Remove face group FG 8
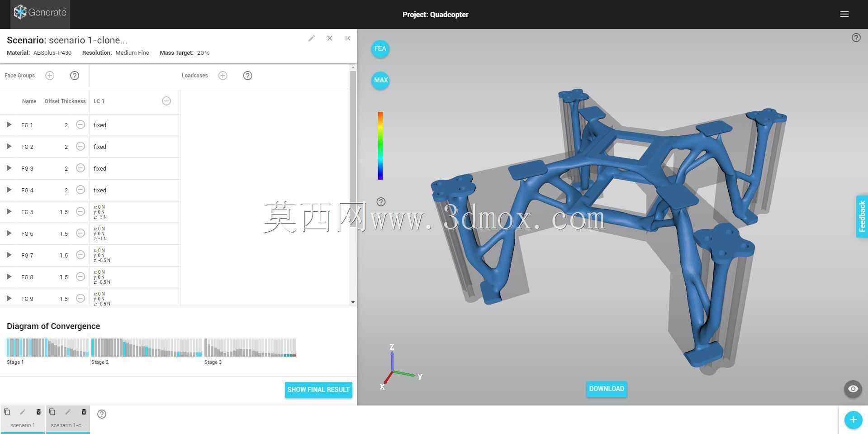 click(81, 277)
